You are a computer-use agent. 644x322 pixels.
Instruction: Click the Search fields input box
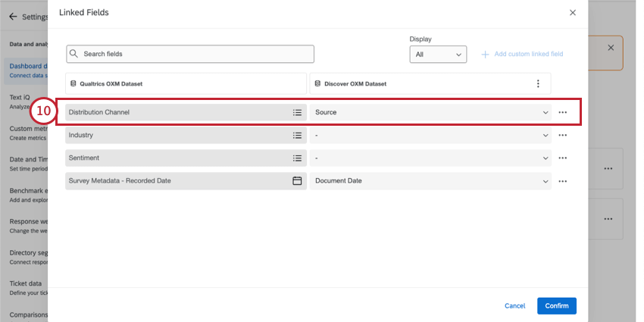point(190,54)
